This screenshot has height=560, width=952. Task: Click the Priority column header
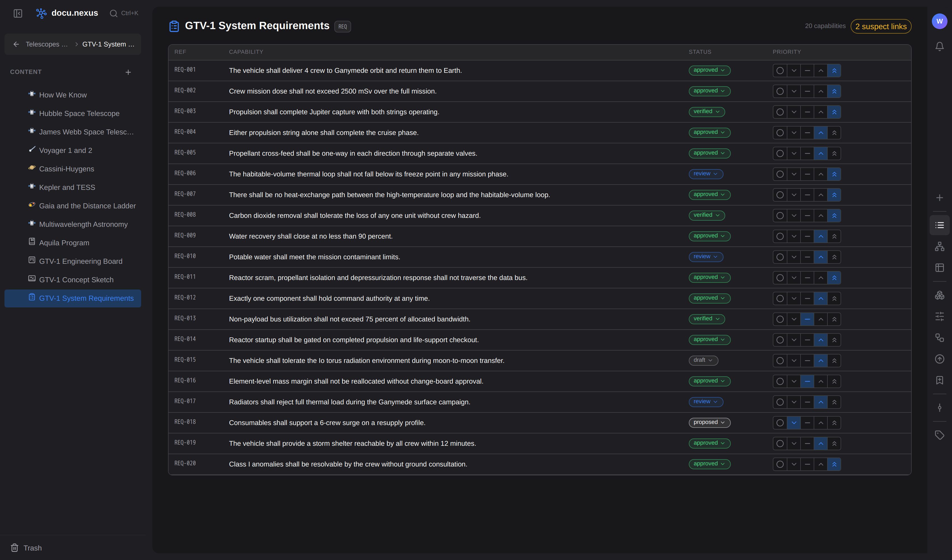click(x=787, y=52)
